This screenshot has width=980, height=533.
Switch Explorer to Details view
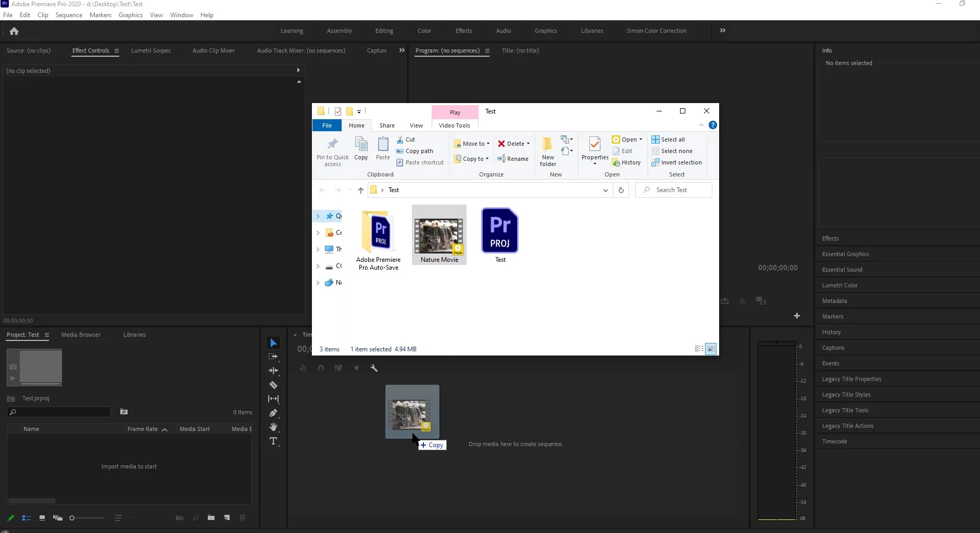point(699,349)
